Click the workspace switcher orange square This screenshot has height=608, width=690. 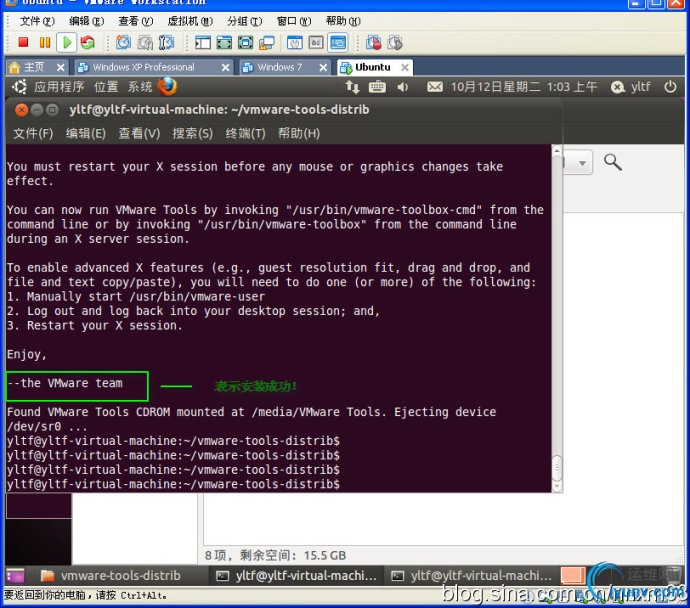tap(573, 575)
